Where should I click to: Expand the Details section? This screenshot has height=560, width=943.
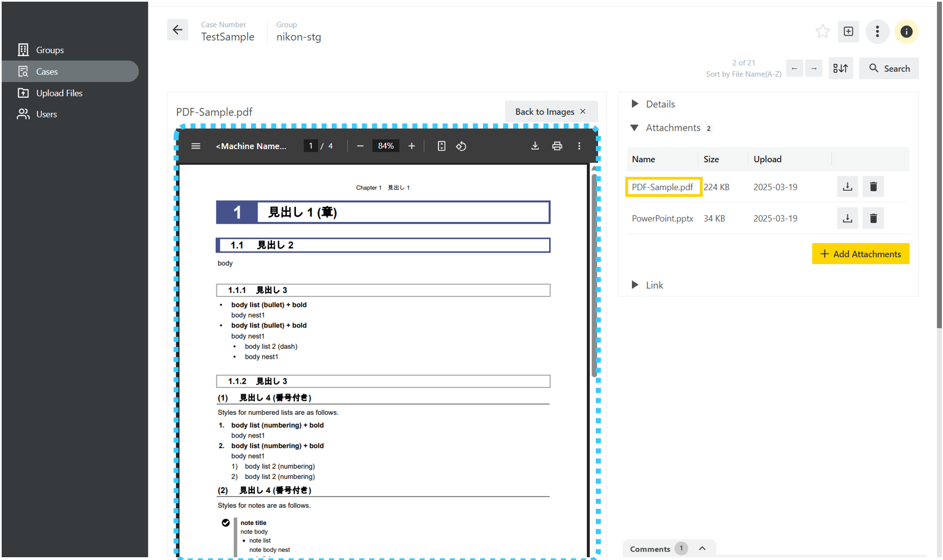coord(653,104)
